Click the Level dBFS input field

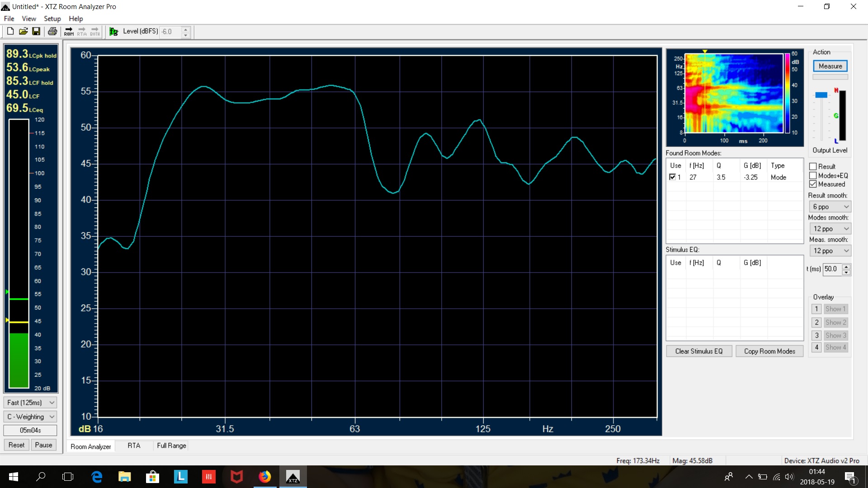click(169, 31)
